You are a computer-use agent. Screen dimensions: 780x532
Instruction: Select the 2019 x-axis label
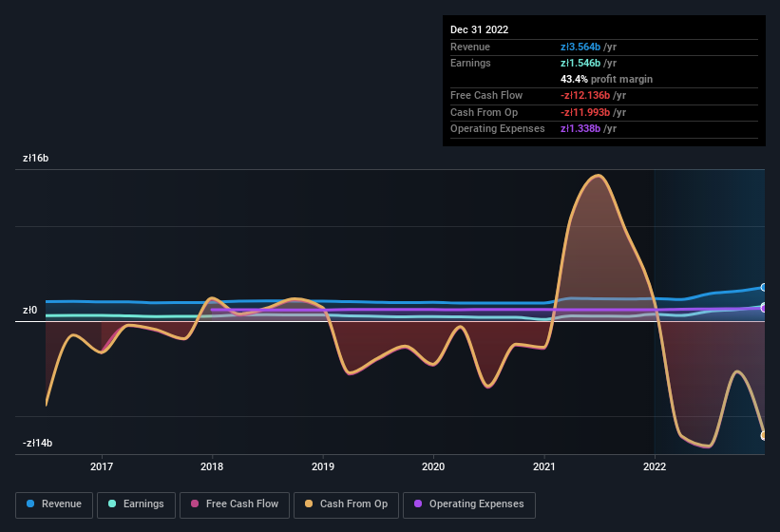pyautogui.click(x=323, y=466)
